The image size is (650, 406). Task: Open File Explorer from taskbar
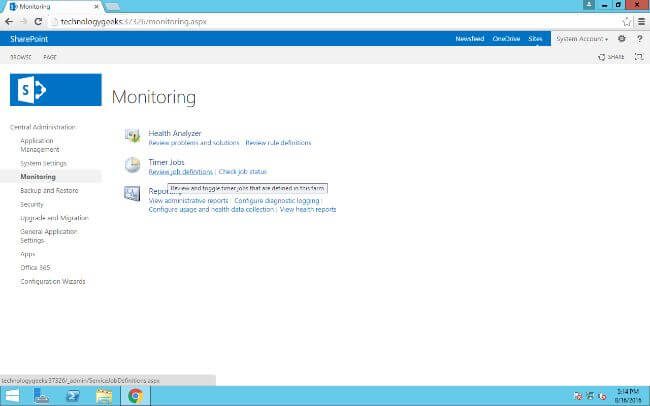104,396
